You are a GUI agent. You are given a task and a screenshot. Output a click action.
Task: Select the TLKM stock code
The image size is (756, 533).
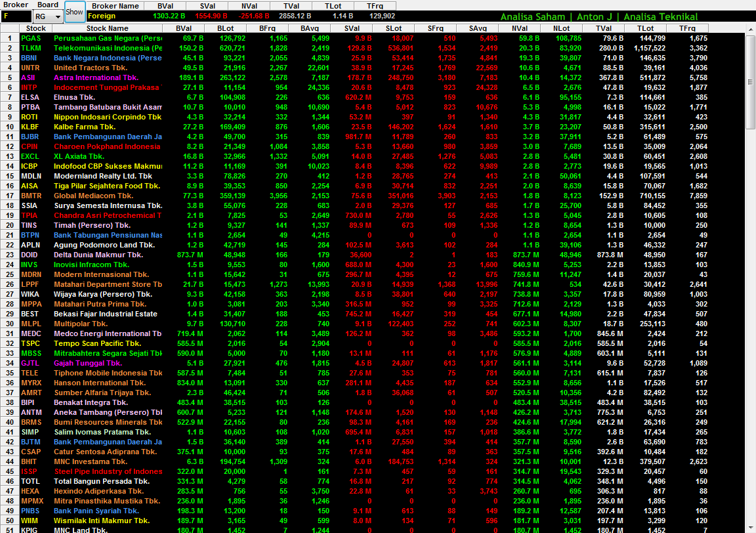click(x=31, y=48)
